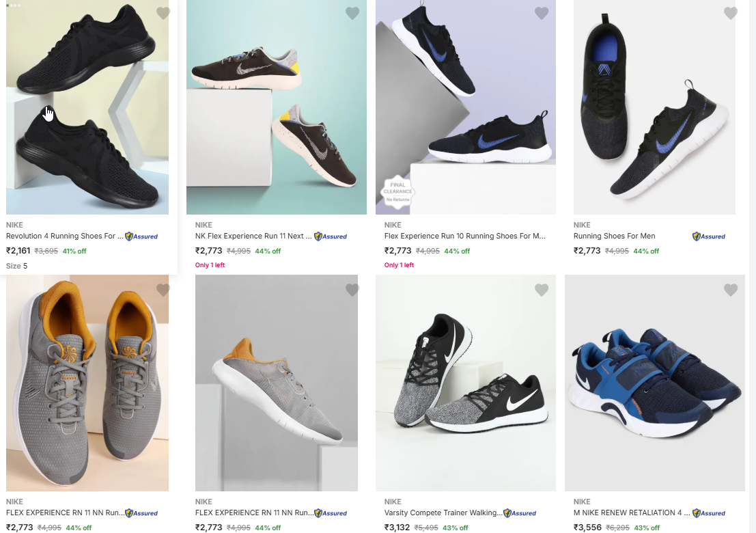The width and height of the screenshot is (756, 533).
Task: Click Final Clearance badge on Flex Run 10
Action: coord(397,191)
